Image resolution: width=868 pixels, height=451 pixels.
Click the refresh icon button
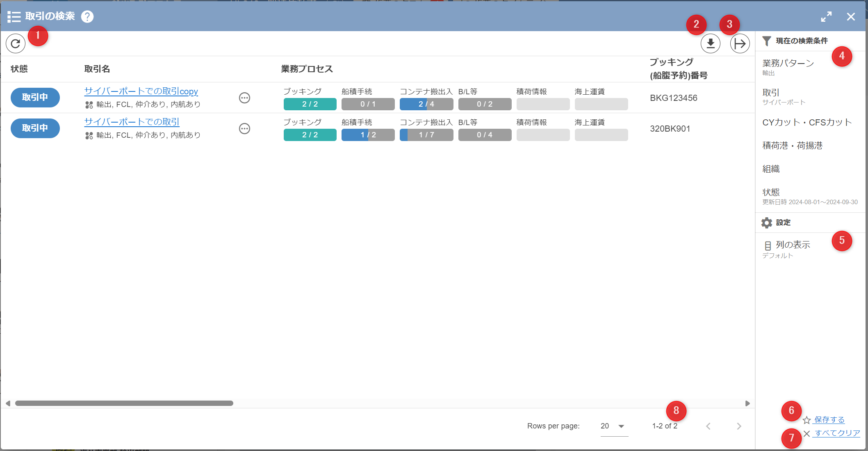[16, 43]
